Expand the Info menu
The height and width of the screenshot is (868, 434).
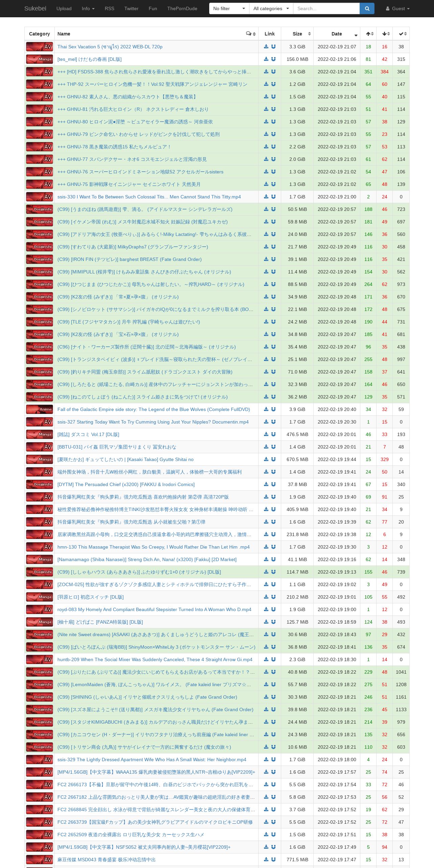click(x=88, y=8)
